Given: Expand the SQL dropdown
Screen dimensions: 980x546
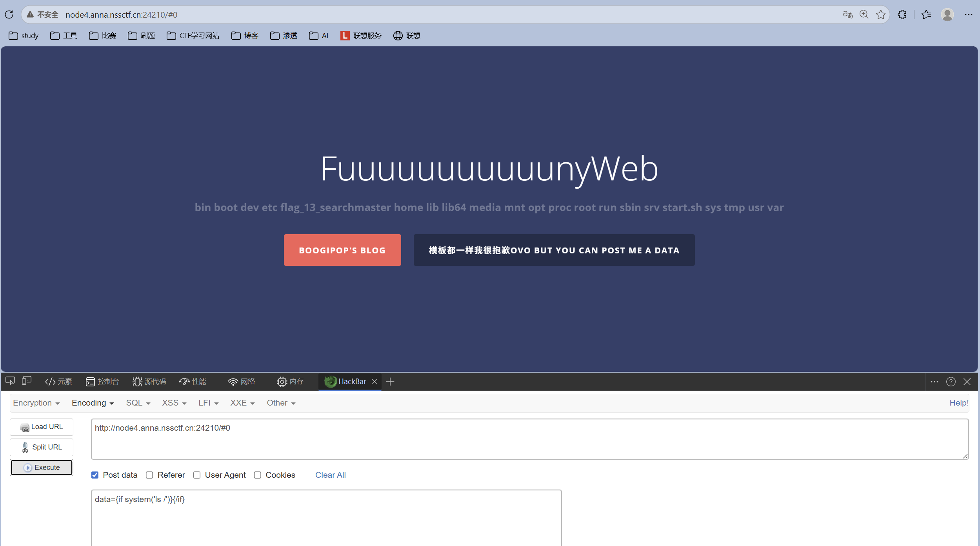Looking at the screenshot, I should pyautogui.click(x=138, y=403).
